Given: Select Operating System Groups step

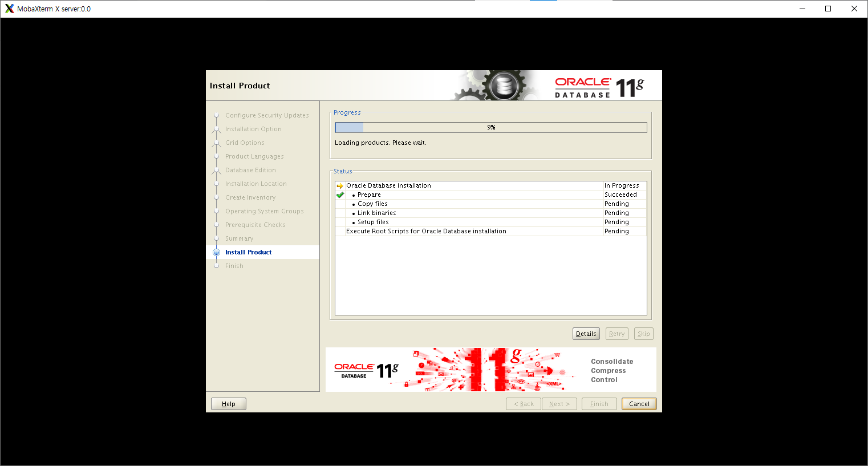Looking at the screenshot, I should [265, 211].
